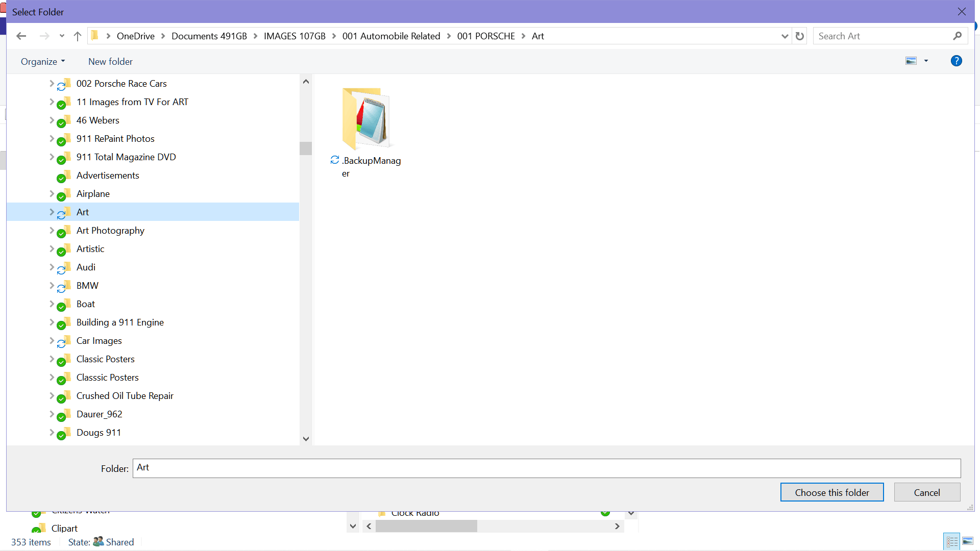Image resolution: width=980 pixels, height=551 pixels.
Task: Select 911 Total Magazine DVD folder
Action: coord(126,157)
